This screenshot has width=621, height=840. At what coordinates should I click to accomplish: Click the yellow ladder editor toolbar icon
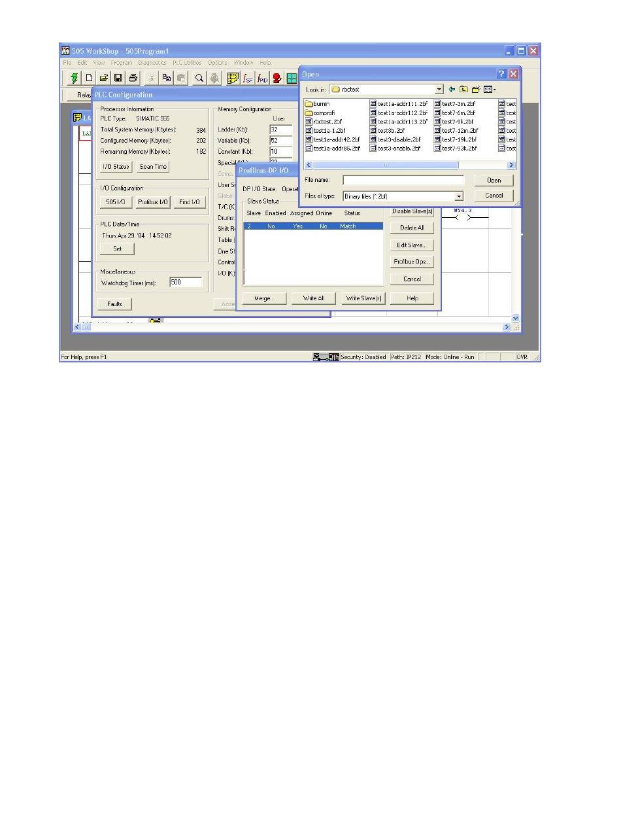[x=233, y=78]
